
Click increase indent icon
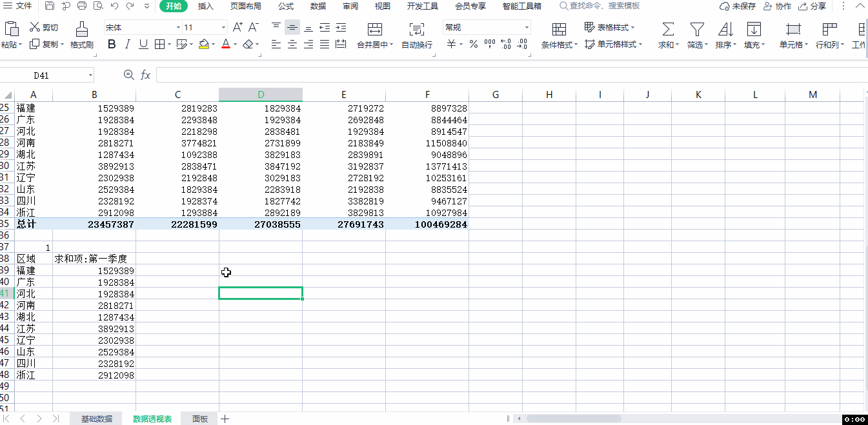[341, 27]
